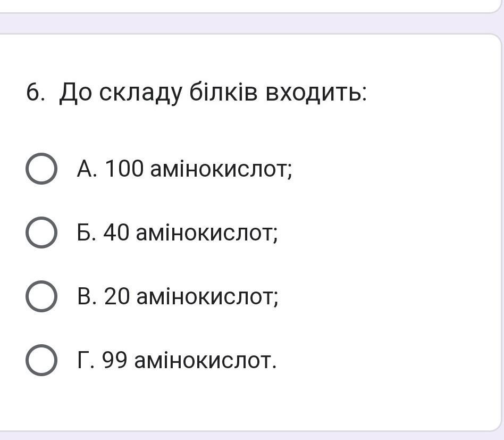Click the question number "6."
The height and width of the screenshot is (440, 504).
pos(35,93)
